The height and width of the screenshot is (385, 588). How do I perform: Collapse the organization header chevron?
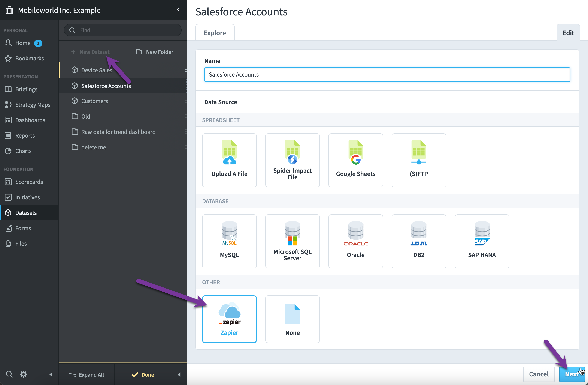(178, 10)
